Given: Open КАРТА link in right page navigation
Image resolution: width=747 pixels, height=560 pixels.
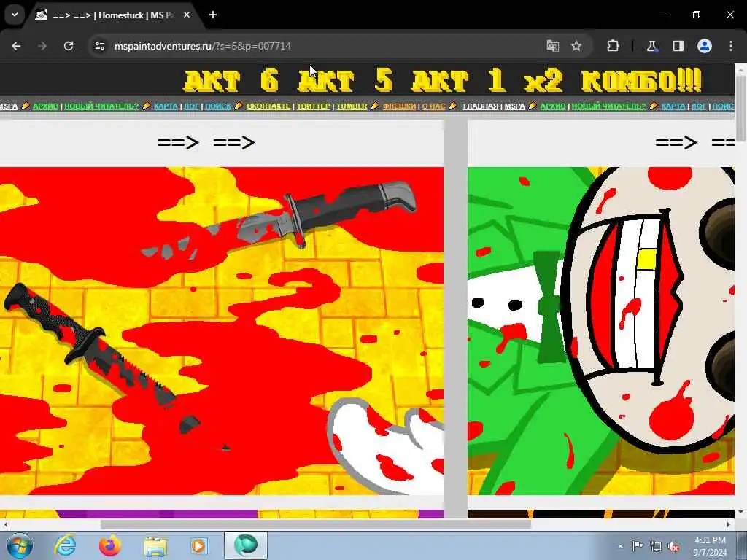Looking at the screenshot, I should coord(673,106).
